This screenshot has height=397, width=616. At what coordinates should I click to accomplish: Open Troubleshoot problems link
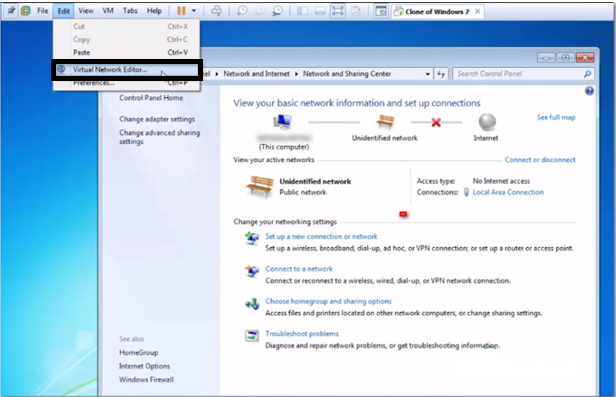click(302, 334)
